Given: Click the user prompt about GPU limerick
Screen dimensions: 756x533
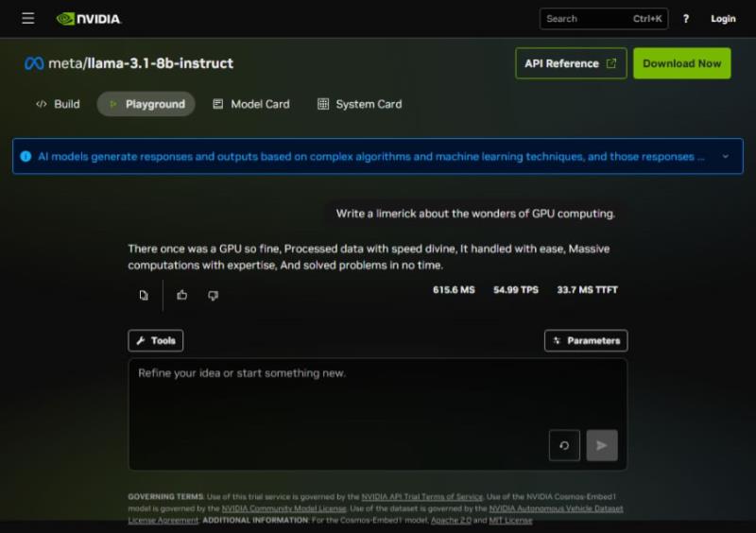Looking at the screenshot, I should click(475, 214).
